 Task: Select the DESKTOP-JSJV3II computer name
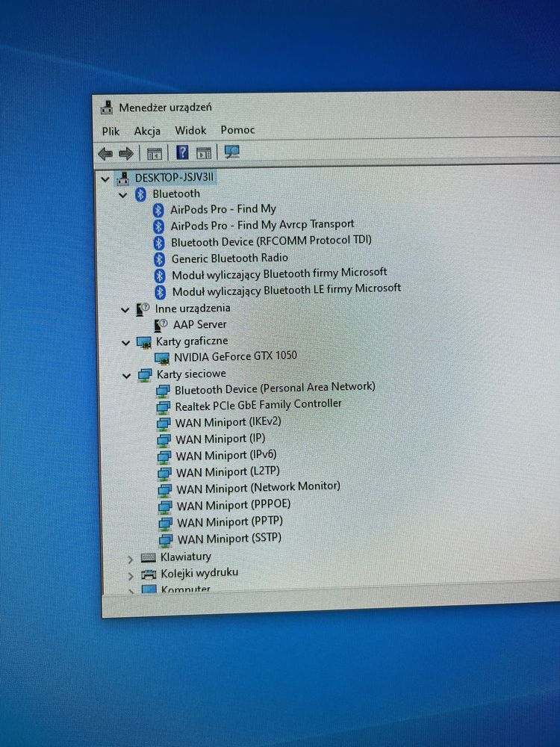[174, 178]
